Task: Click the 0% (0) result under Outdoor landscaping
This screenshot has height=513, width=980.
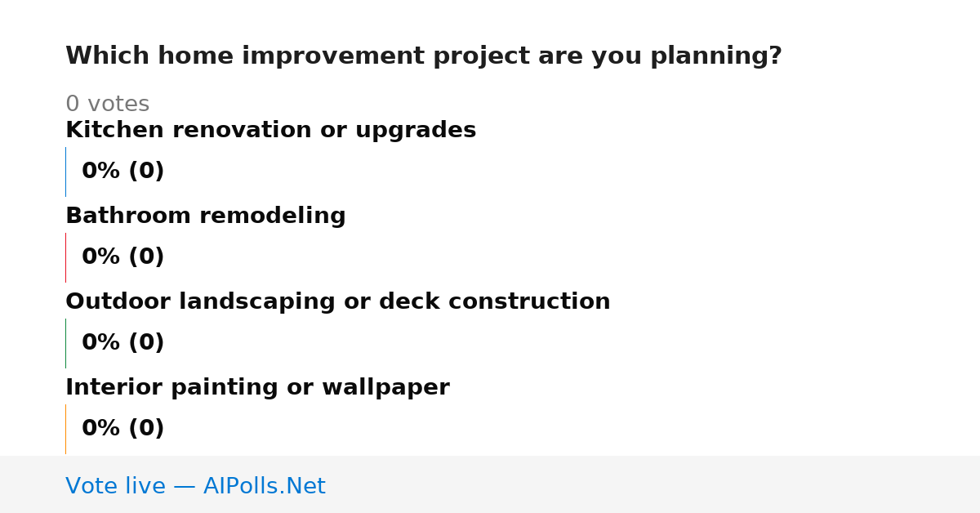Action: tap(123, 343)
